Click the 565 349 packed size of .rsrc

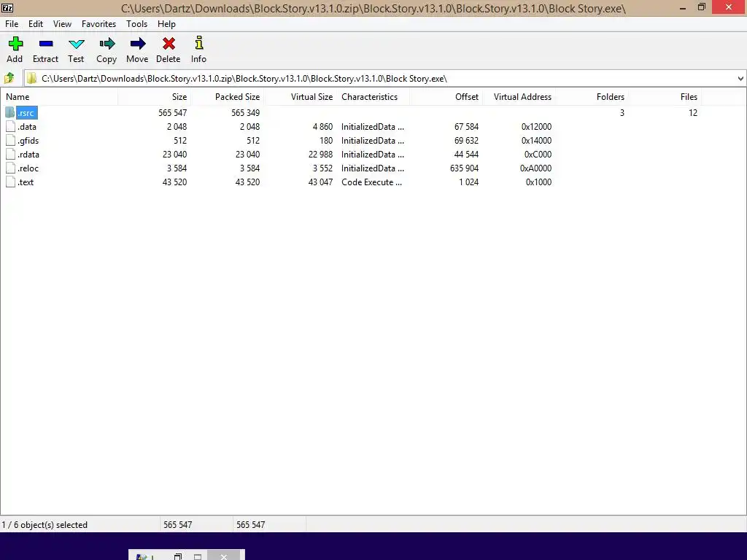[x=245, y=113]
